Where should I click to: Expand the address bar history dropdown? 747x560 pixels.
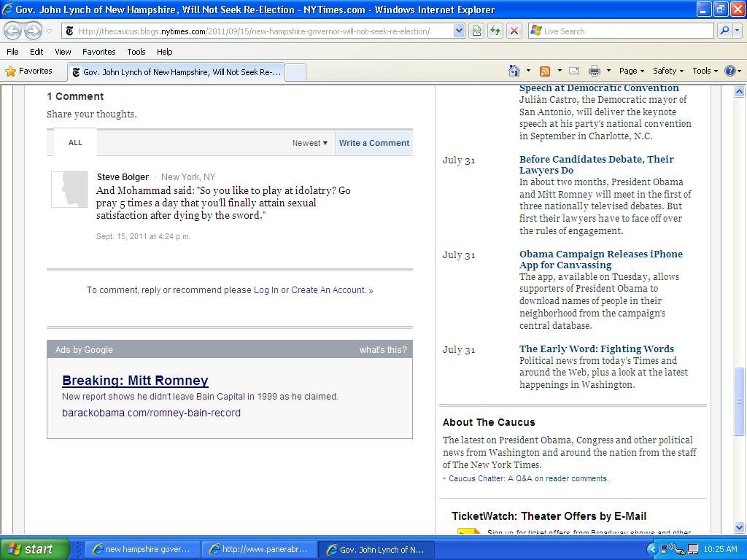point(458,31)
